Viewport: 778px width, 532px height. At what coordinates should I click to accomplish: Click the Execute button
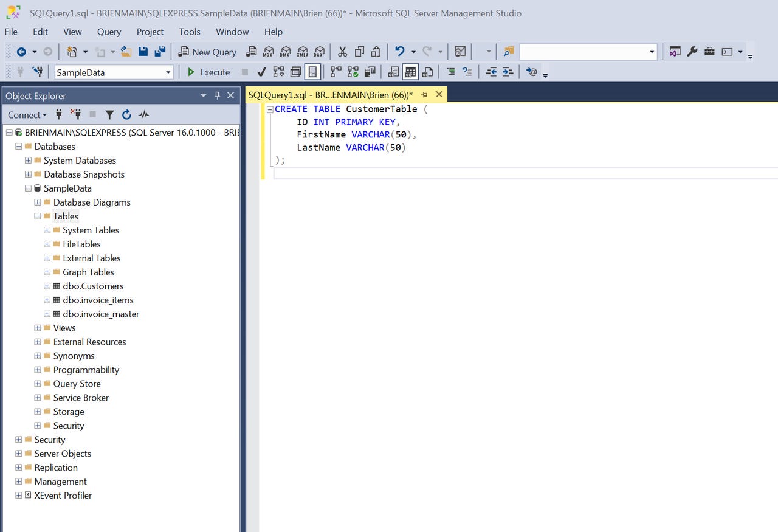(x=209, y=72)
